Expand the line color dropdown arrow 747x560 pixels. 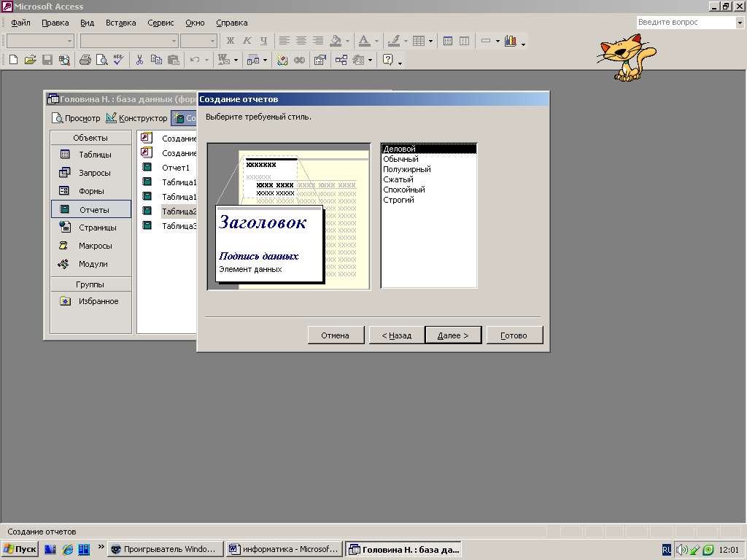click(406, 41)
